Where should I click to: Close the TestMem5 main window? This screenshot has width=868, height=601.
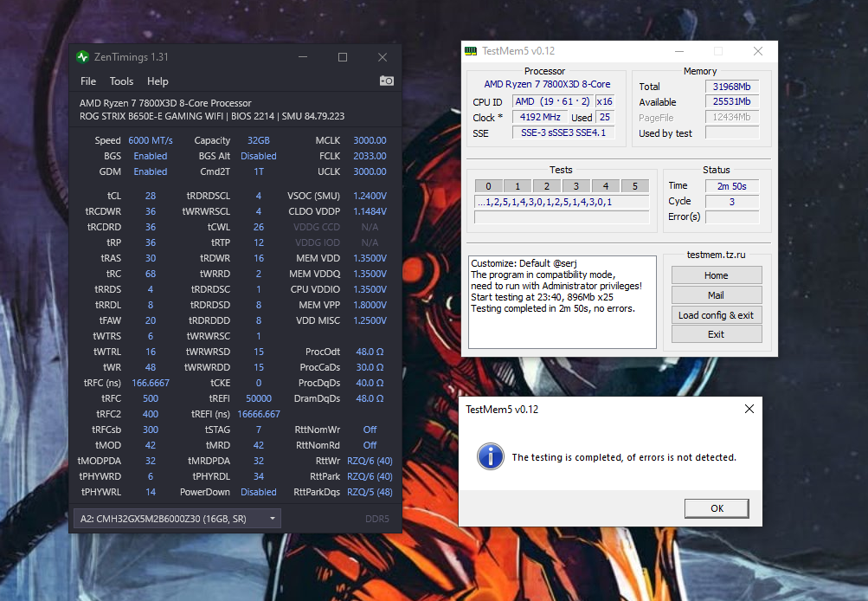tap(758, 51)
